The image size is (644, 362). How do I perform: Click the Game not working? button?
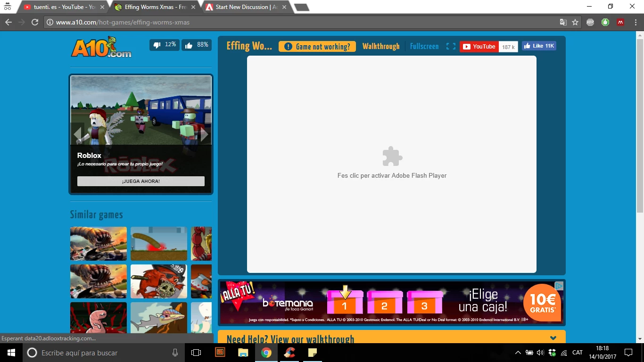(317, 46)
